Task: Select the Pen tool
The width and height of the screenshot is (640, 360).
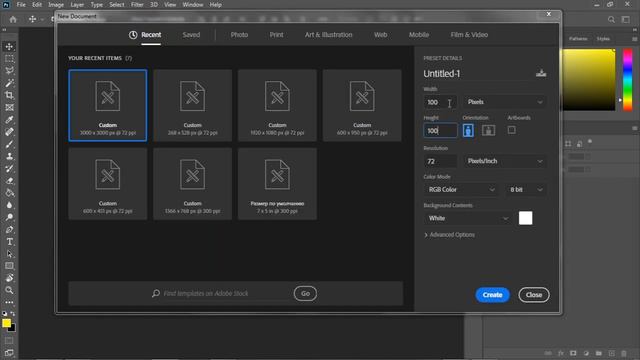Action: 9,229
